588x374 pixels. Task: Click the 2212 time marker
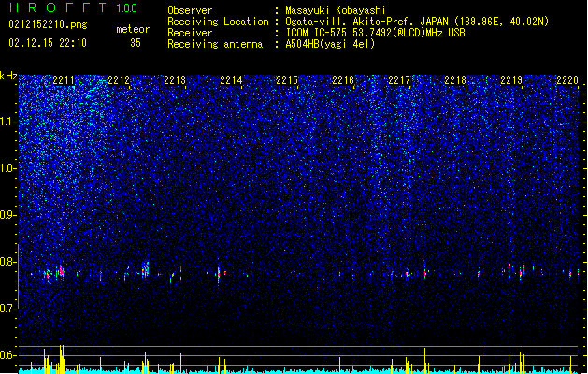(119, 80)
